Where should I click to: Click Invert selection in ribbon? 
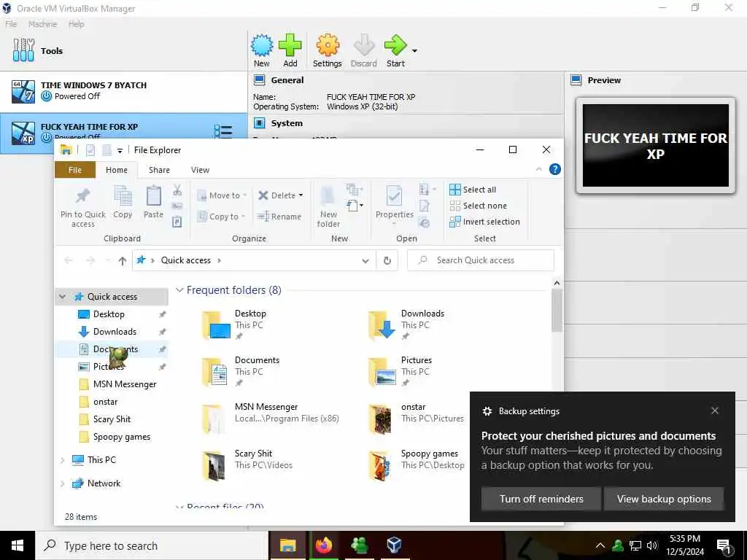[485, 222]
